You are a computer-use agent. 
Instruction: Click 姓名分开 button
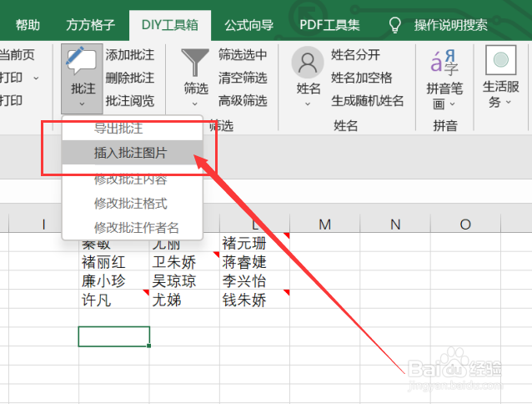click(x=355, y=54)
